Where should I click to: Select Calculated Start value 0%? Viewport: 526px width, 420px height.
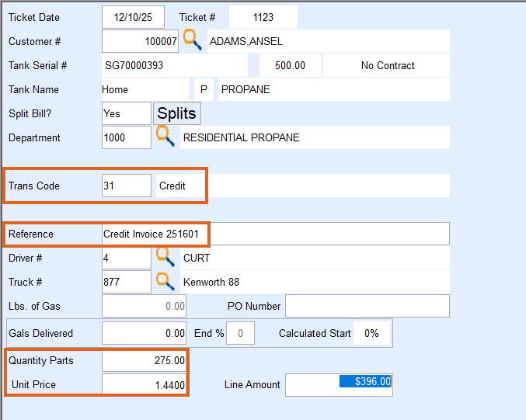(371, 333)
